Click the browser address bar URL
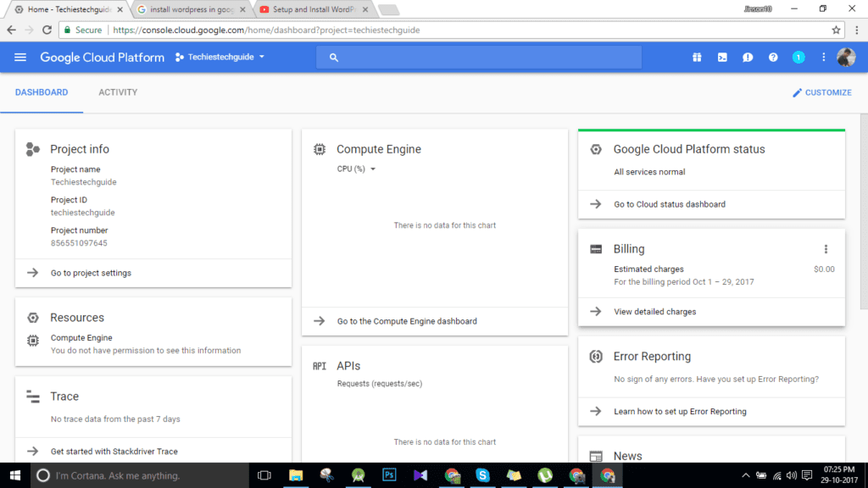Viewport: 868px width, 488px height. [x=266, y=30]
